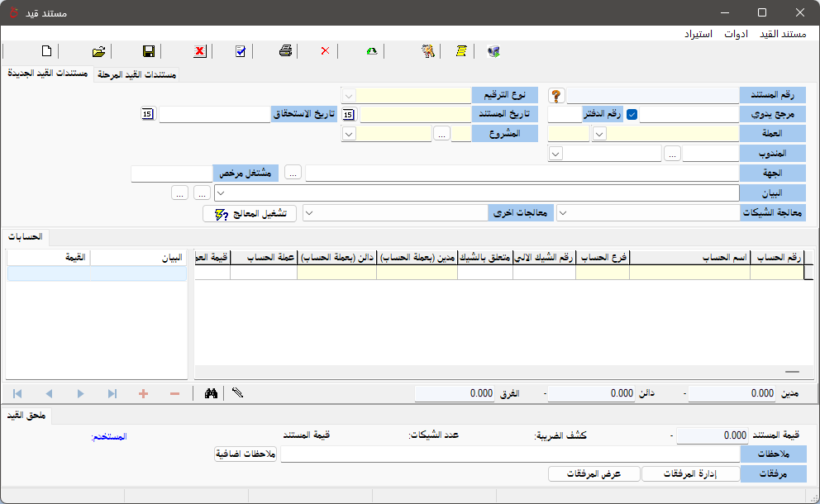Switch to مستندات القيد الجديدة tab

(48, 74)
